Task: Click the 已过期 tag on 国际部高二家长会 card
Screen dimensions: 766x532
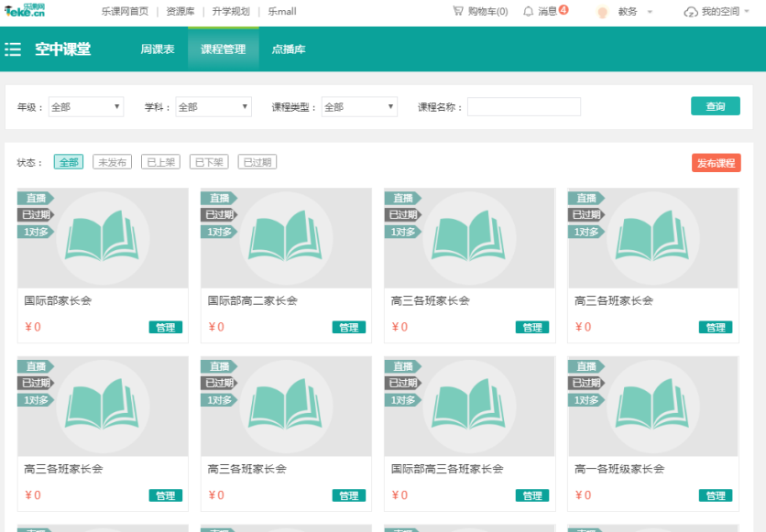Action: point(219,215)
